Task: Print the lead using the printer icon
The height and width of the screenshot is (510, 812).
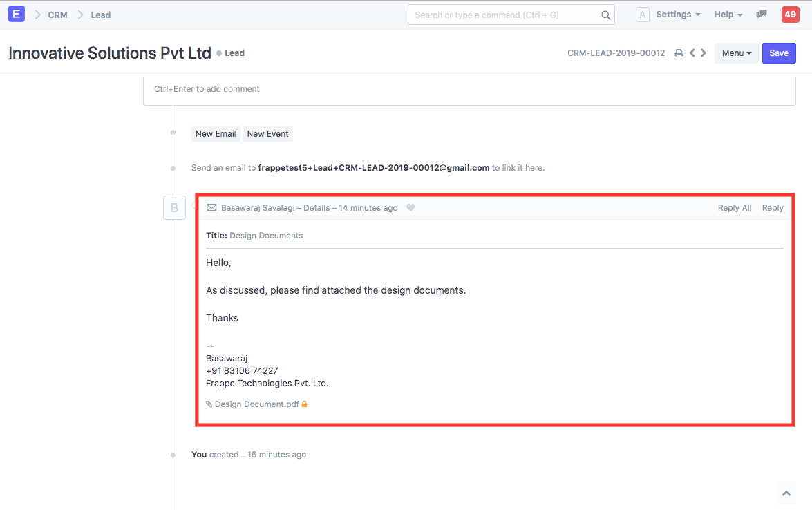Action: [679, 53]
